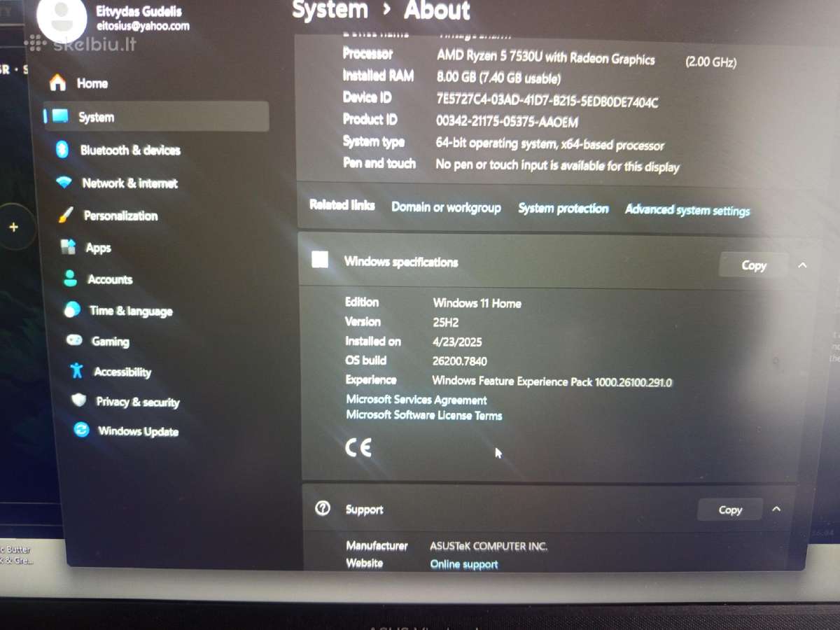This screenshot has height=630, width=840.
Task: Click the plus button behind Settings window
Action: pos(13,227)
